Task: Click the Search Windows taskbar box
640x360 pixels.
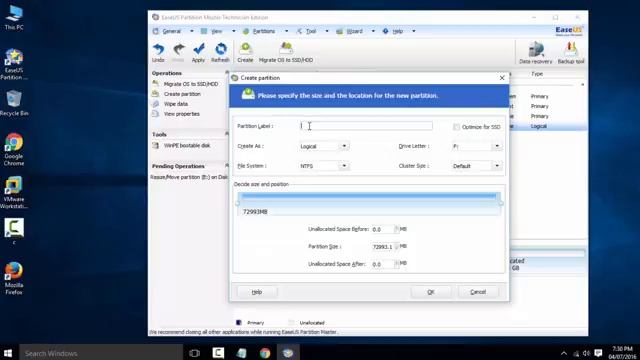Action: click(x=101, y=353)
